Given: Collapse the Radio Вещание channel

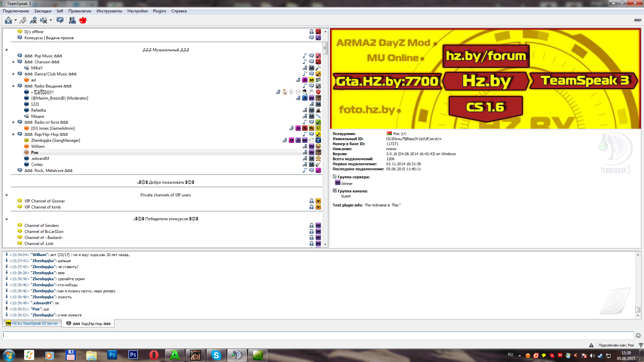Looking at the screenshot, I should point(13,86).
